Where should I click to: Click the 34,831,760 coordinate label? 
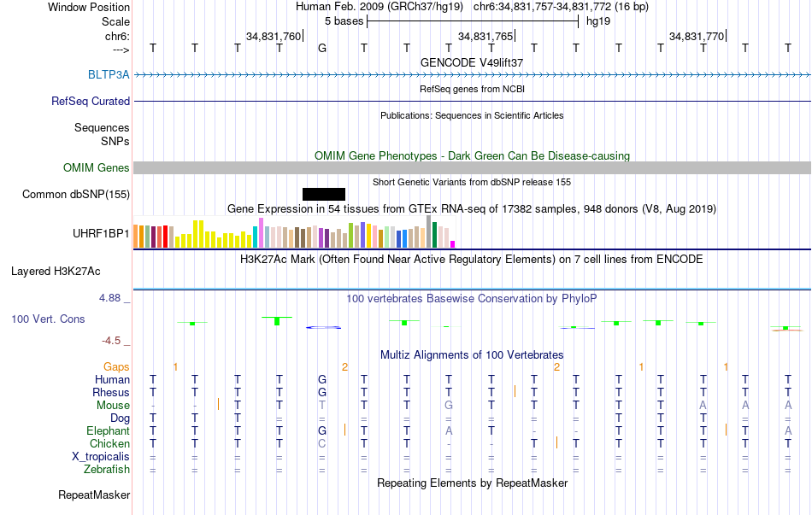pyautogui.click(x=273, y=36)
